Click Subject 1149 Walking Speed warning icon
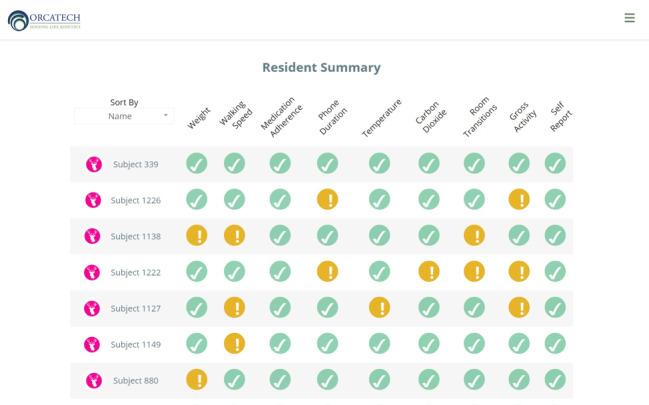 pos(234,344)
